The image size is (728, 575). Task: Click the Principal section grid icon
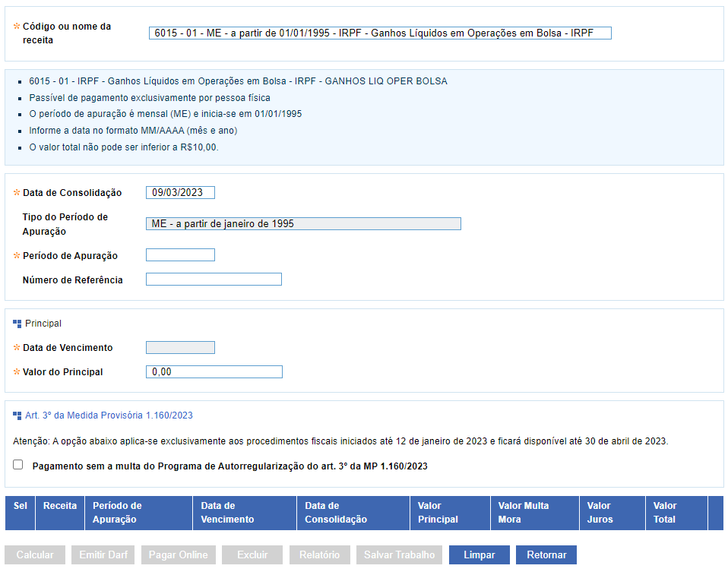(x=17, y=324)
